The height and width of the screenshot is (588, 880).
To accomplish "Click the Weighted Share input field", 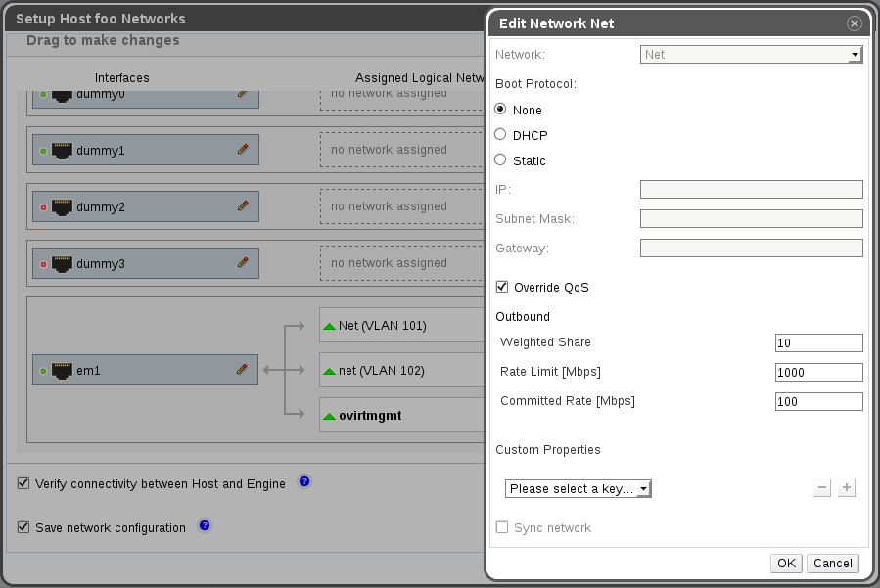I will click(x=818, y=342).
